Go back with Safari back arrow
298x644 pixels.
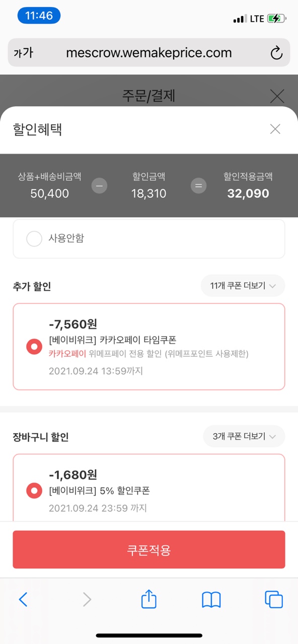[x=23, y=599]
